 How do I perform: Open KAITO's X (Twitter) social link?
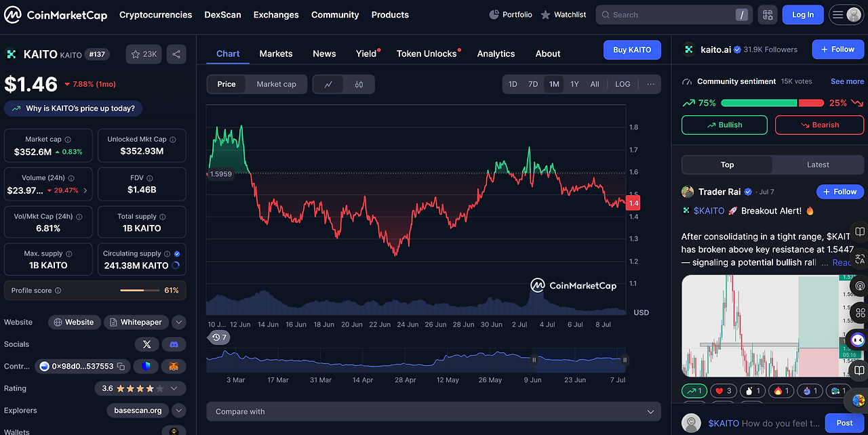point(147,344)
